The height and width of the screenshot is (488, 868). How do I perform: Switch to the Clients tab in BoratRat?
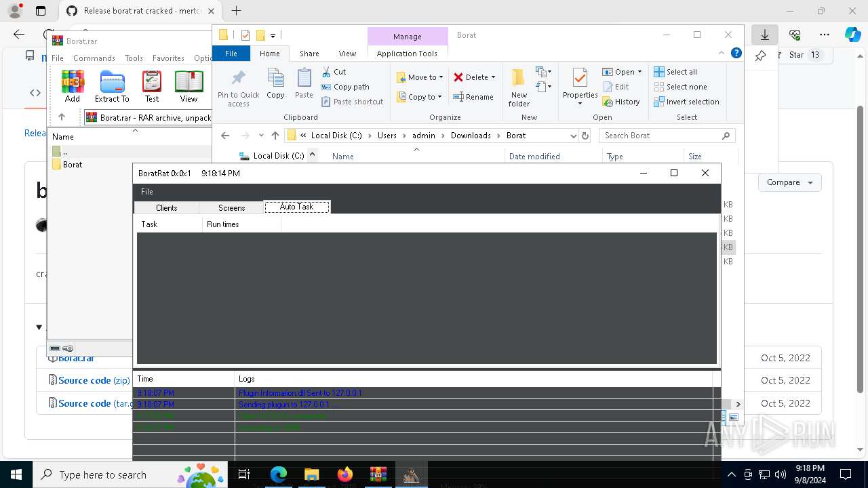[x=166, y=208]
